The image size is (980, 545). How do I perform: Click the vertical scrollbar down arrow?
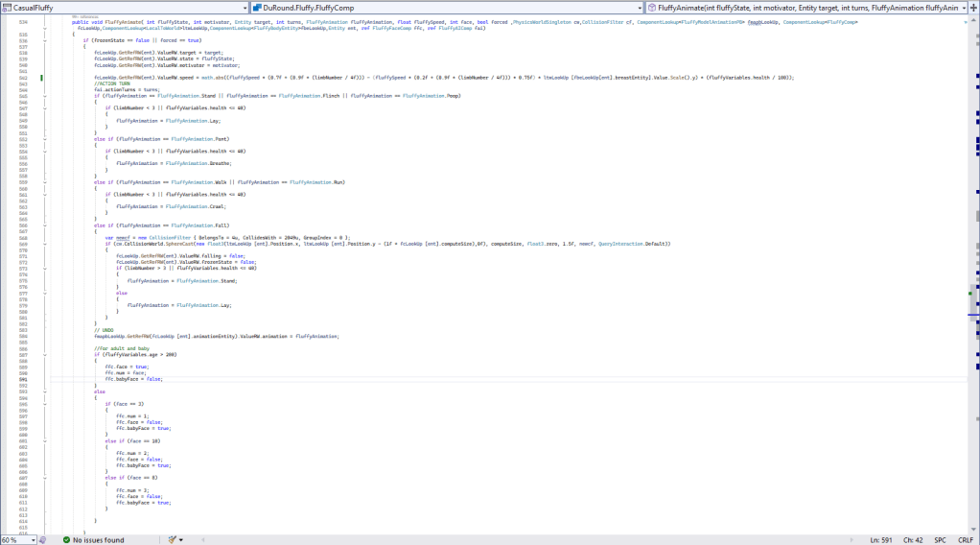tap(974, 529)
